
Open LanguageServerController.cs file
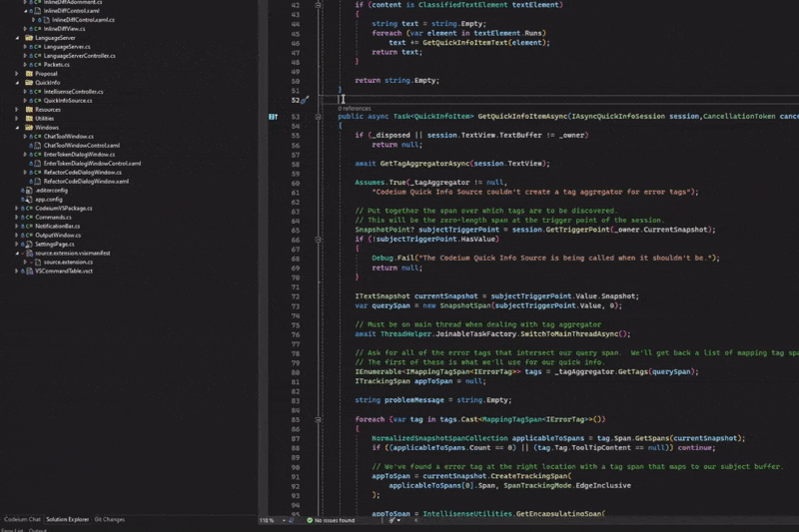[80, 56]
